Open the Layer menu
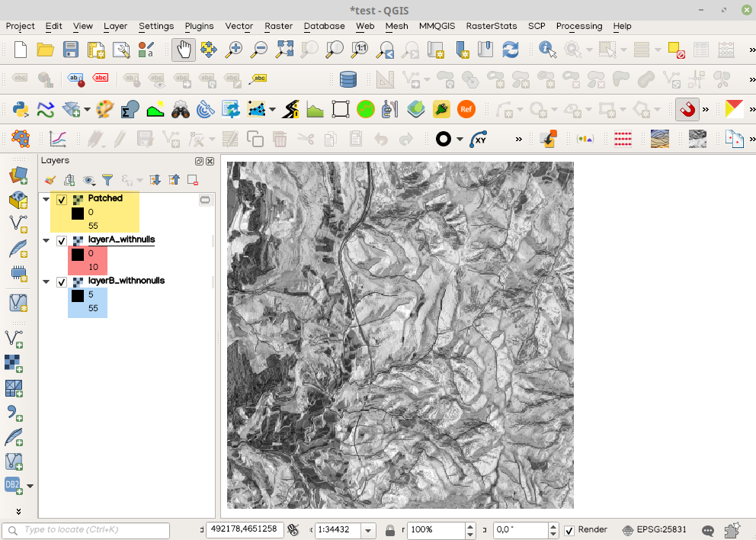The image size is (756, 540). click(x=115, y=26)
